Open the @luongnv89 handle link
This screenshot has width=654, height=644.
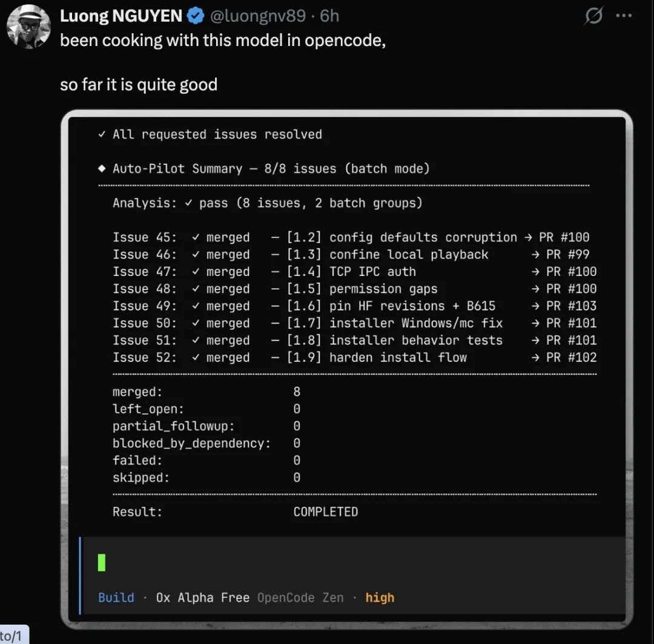(x=258, y=16)
